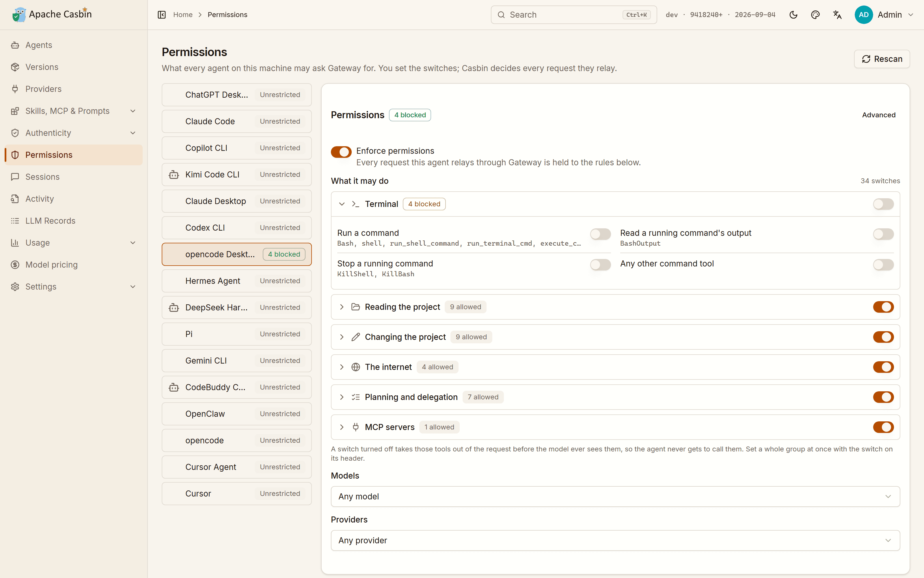Select the Claude Code agent
This screenshot has width=924, height=578.
(237, 122)
